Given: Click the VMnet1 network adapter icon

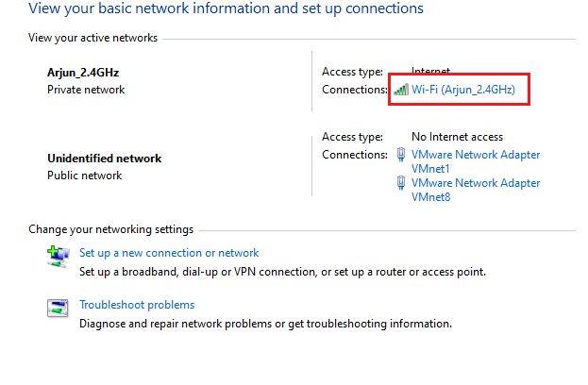Looking at the screenshot, I should click(x=402, y=155).
